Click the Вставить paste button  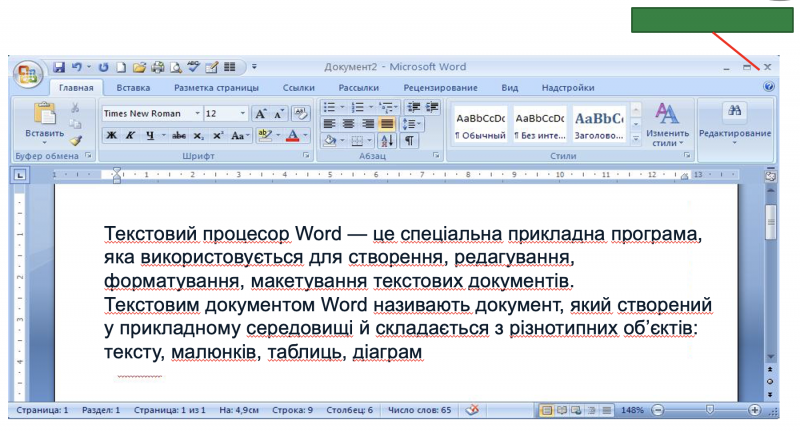point(44,124)
